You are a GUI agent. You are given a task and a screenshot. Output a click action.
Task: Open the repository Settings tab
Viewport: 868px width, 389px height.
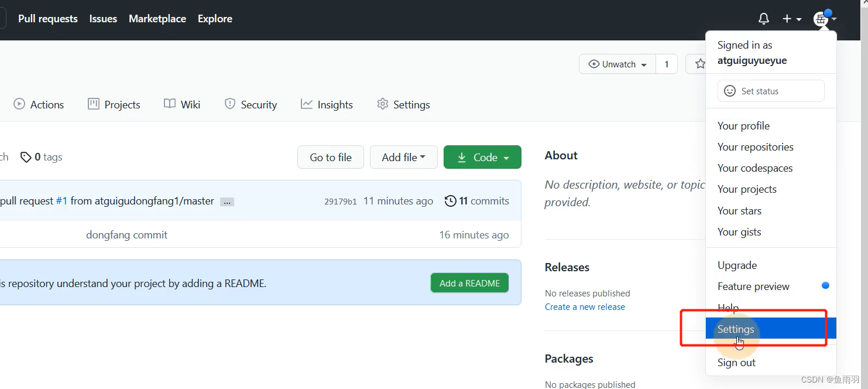coord(403,104)
